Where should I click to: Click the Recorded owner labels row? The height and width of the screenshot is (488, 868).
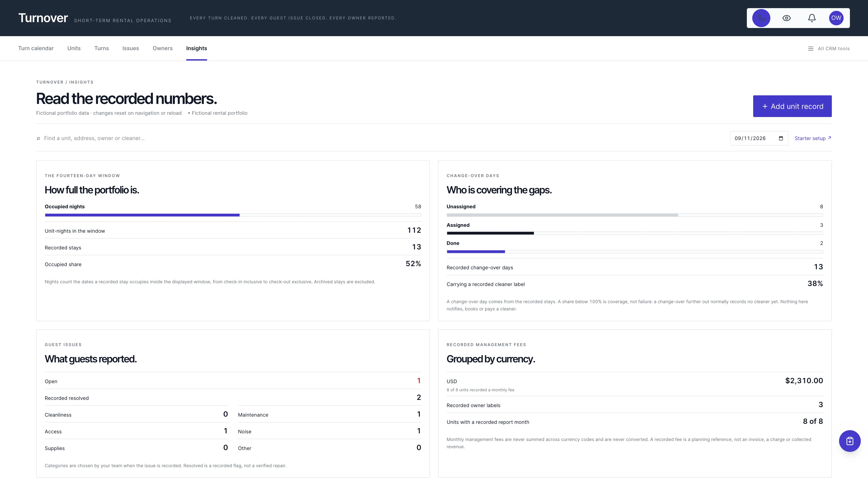pyautogui.click(x=634, y=405)
